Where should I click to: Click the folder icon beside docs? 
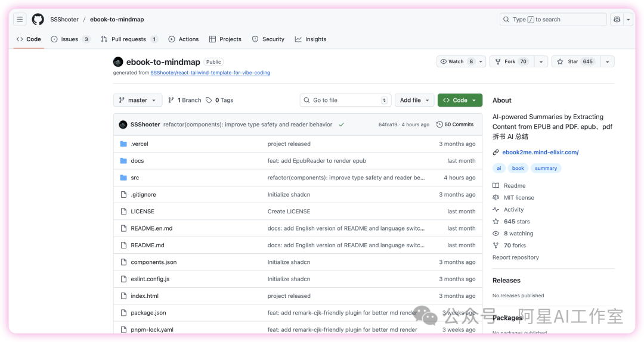click(x=123, y=160)
